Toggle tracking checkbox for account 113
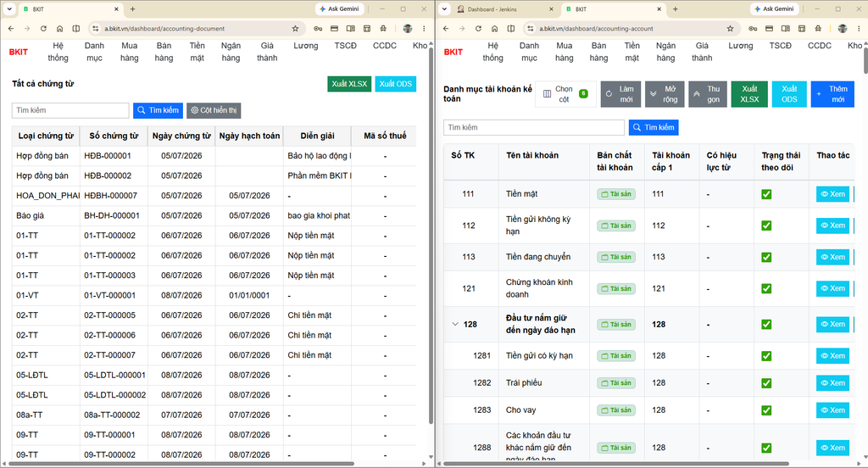 766,258
